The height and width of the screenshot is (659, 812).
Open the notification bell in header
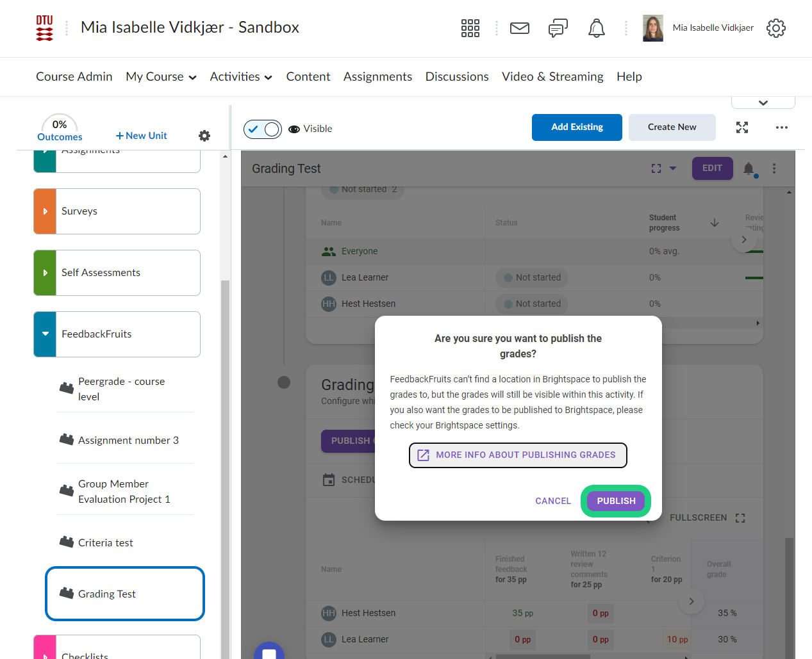tap(596, 28)
